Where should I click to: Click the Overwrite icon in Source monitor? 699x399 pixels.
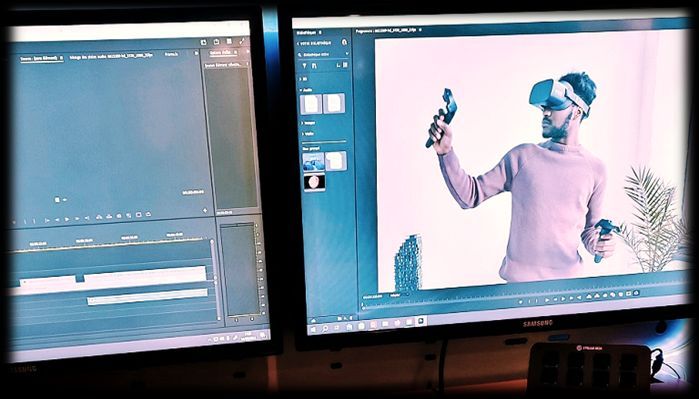[x=109, y=216]
